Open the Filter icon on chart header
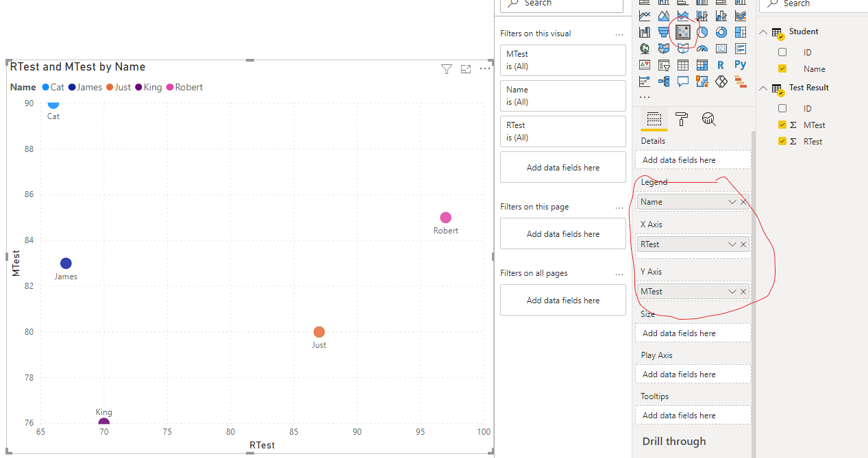This screenshot has height=458, width=868. (447, 68)
